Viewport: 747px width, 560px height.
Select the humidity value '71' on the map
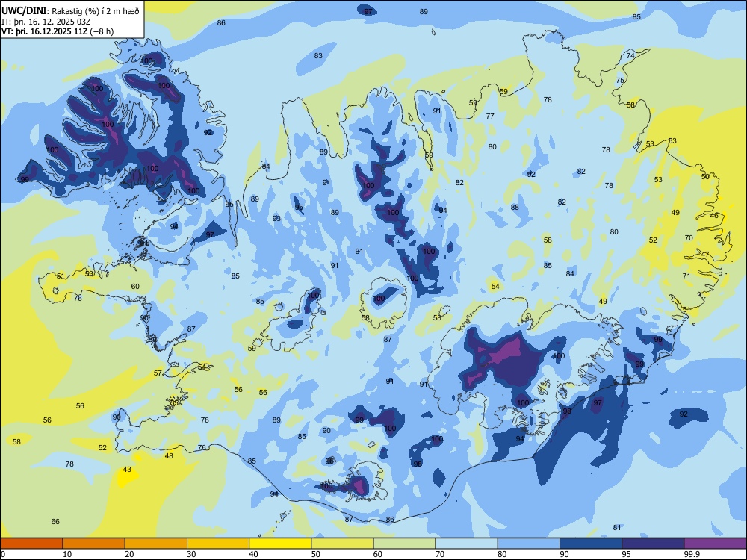pos(686,276)
